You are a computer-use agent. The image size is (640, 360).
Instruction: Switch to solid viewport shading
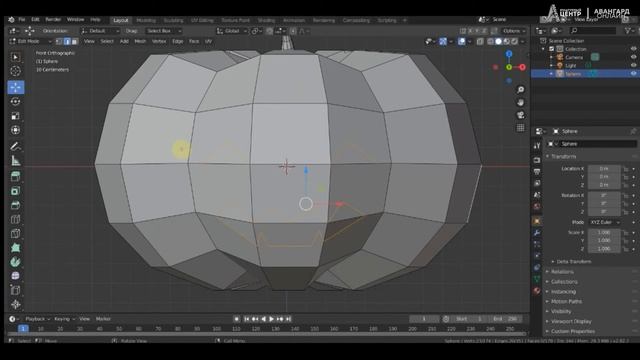coord(498,41)
